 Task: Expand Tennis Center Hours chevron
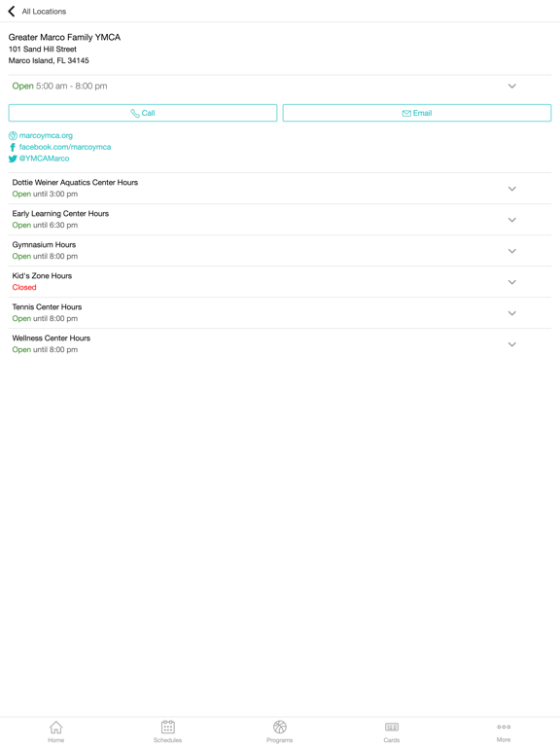(x=512, y=313)
